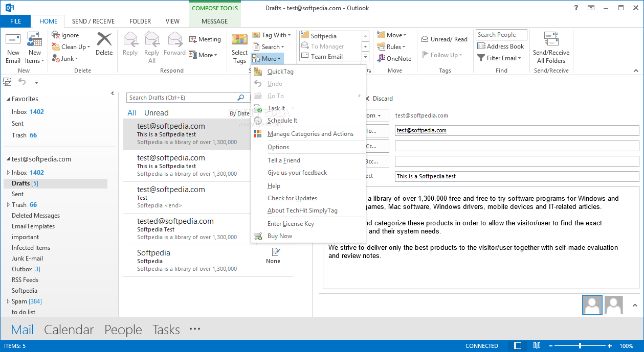This screenshot has width=644, height=352.
Task: Switch to reading view icon
Action: tap(537, 346)
